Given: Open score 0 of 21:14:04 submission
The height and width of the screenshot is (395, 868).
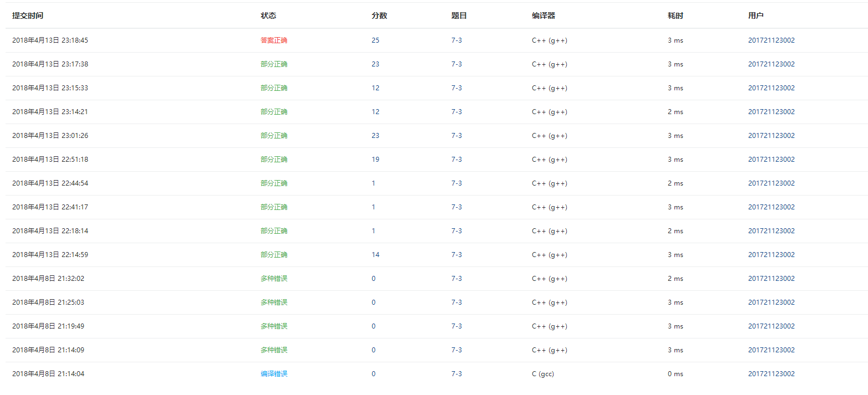Looking at the screenshot, I should click(373, 374).
